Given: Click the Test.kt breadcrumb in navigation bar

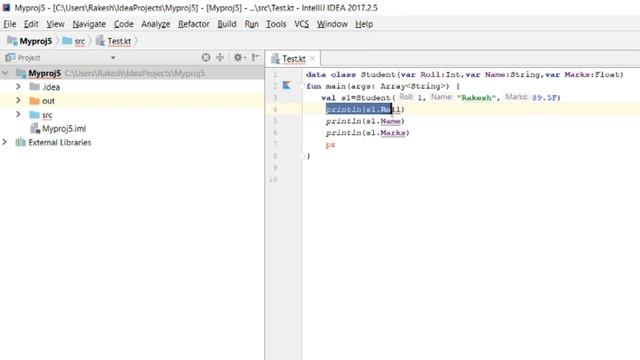Looking at the screenshot, I should pos(114,41).
